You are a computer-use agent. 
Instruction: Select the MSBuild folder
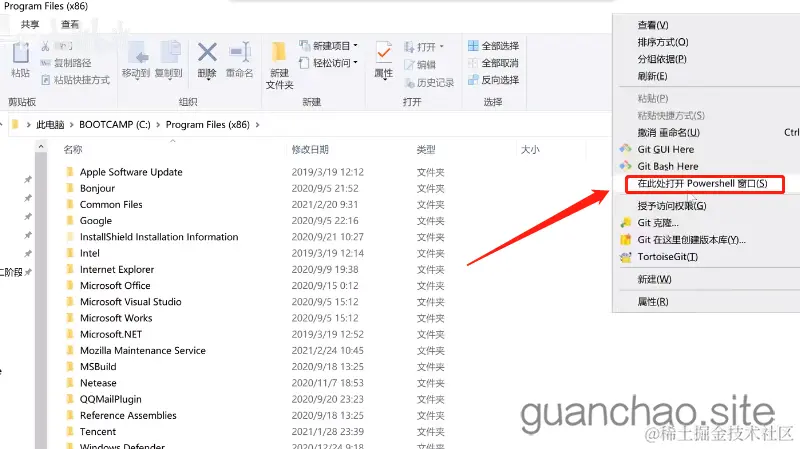pyautogui.click(x=98, y=366)
